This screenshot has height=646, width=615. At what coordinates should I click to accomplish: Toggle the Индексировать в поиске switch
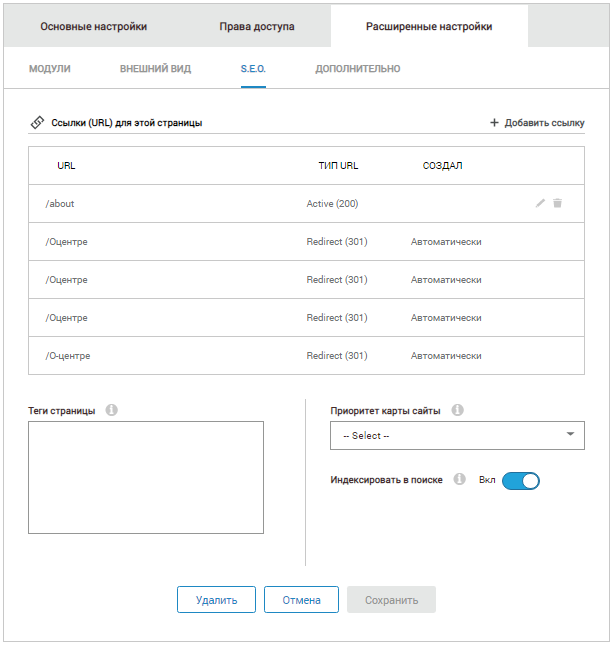(x=520, y=481)
